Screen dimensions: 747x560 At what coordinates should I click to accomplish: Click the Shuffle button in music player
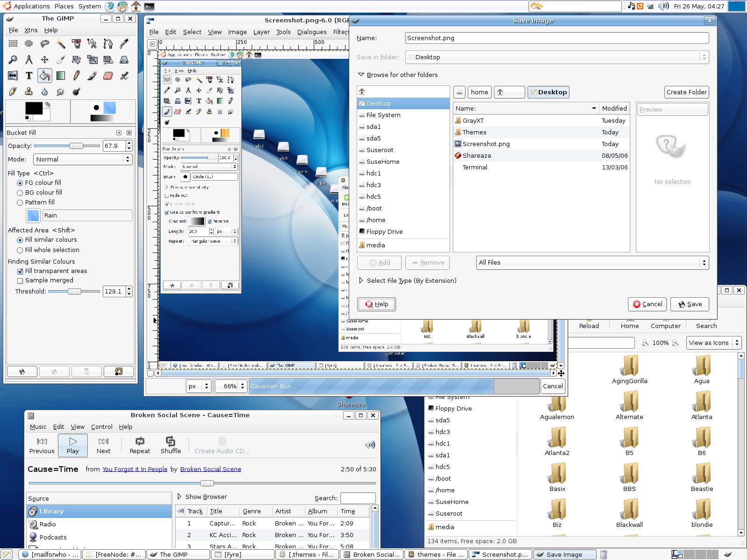170,445
